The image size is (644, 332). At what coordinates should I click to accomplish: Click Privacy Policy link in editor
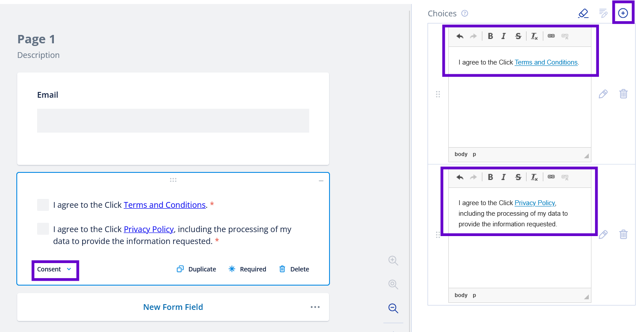(535, 203)
